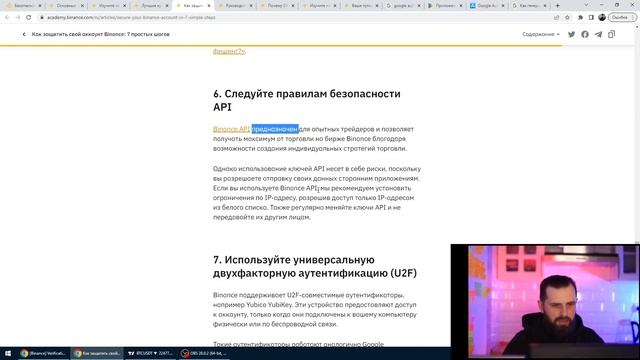Click the address bar URL

pyautogui.click(x=131, y=18)
